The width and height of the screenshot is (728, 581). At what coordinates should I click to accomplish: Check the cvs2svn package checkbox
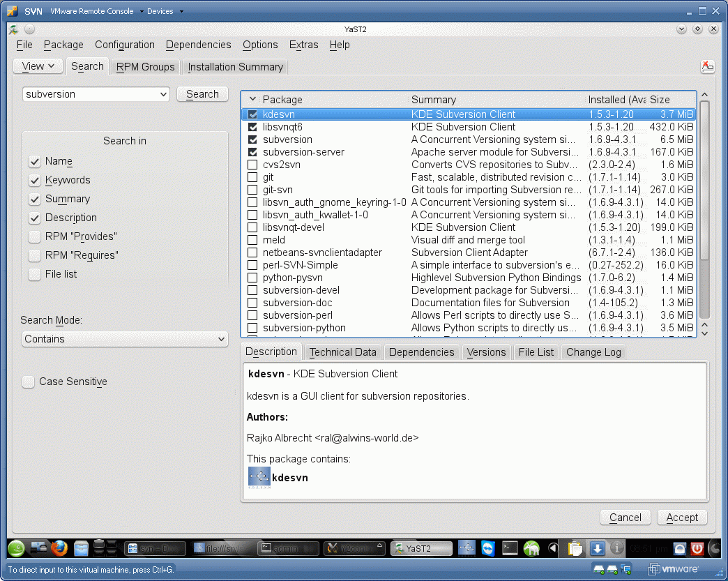[x=252, y=165]
